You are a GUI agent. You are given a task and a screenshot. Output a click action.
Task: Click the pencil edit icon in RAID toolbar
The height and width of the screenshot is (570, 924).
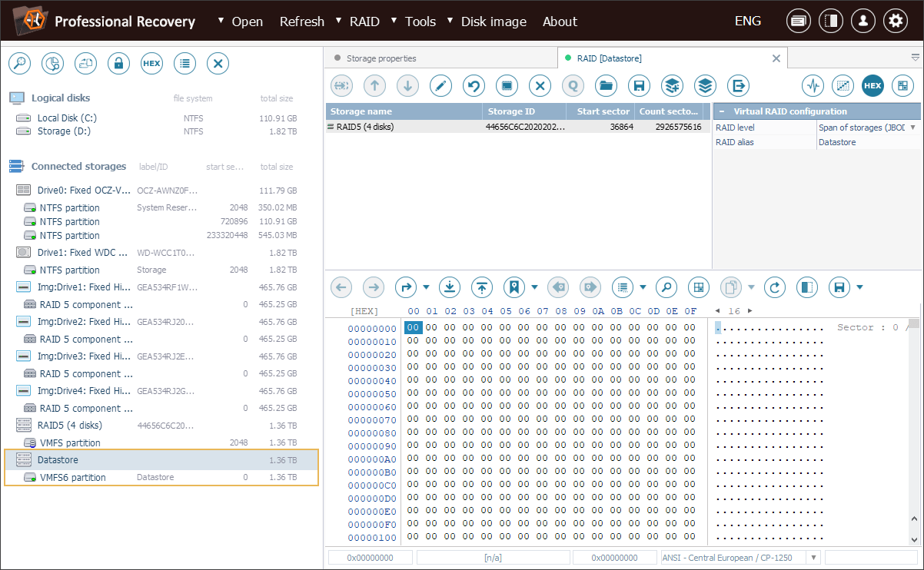click(x=440, y=85)
